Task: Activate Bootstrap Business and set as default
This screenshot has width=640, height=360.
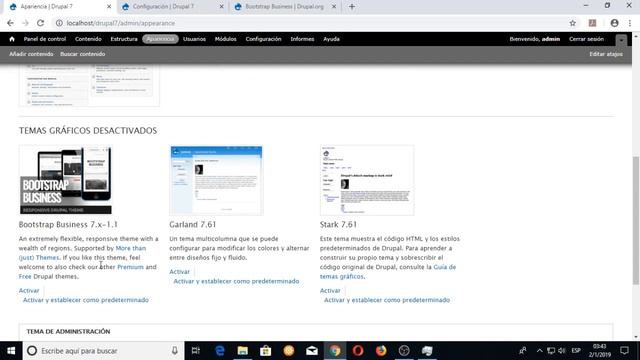Action: [x=86, y=300]
